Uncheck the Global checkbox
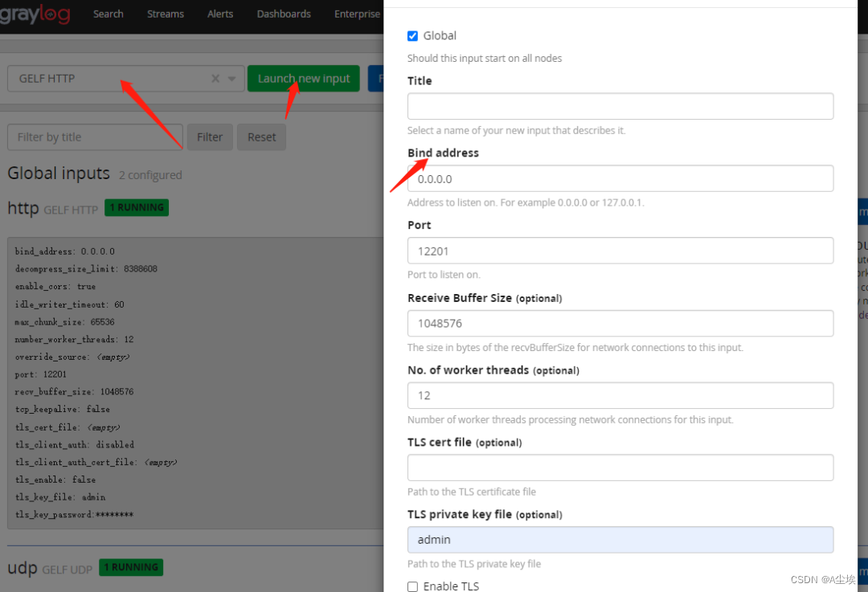Image resolution: width=868 pixels, height=592 pixels. pyautogui.click(x=412, y=35)
